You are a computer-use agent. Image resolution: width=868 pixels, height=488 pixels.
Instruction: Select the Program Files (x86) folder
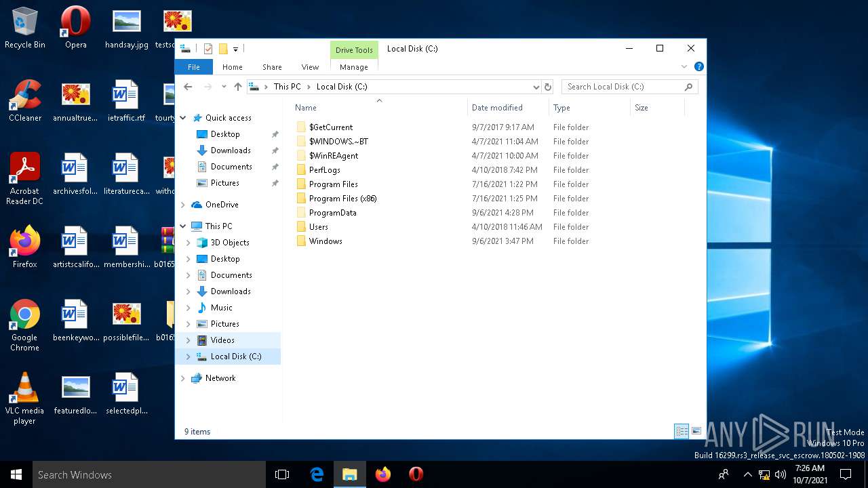coord(342,199)
